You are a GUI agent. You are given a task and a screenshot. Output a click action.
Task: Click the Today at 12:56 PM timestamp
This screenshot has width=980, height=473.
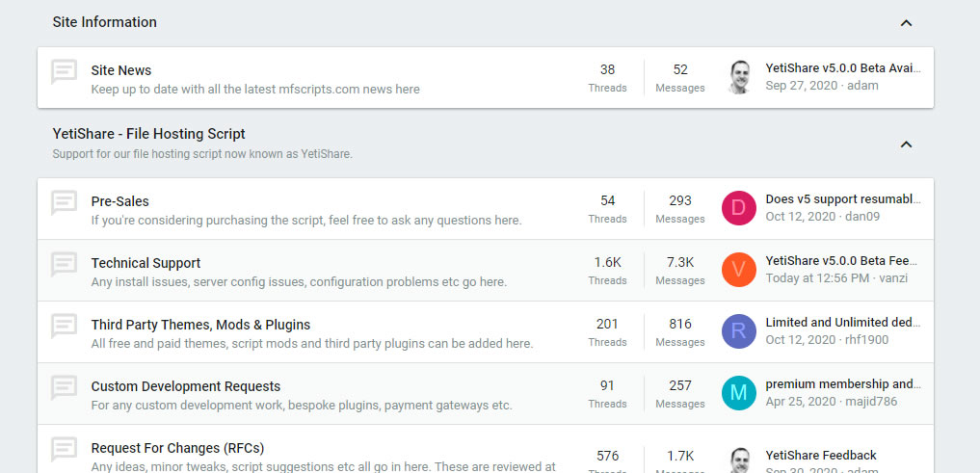817,278
